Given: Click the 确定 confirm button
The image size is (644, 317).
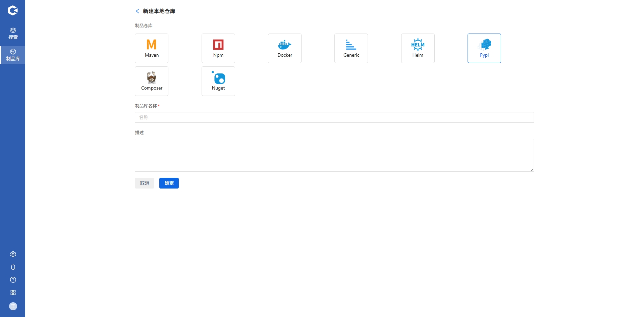Looking at the screenshot, I should (169, 183).
